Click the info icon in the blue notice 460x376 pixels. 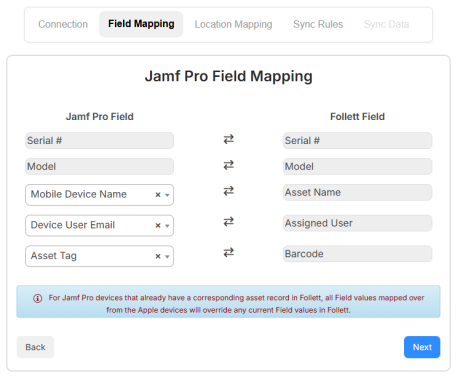(x=38, y=298)
